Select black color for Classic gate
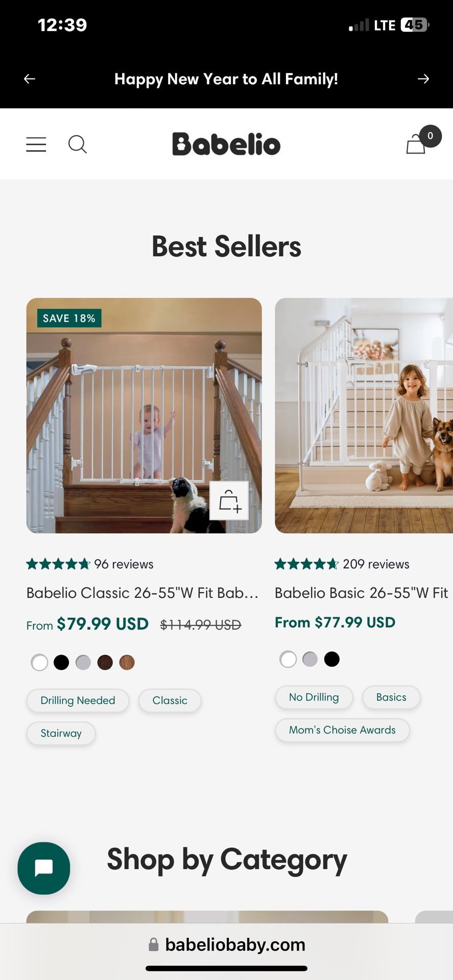Viewport: 453px width, 980px height. [x=61, y=663]
